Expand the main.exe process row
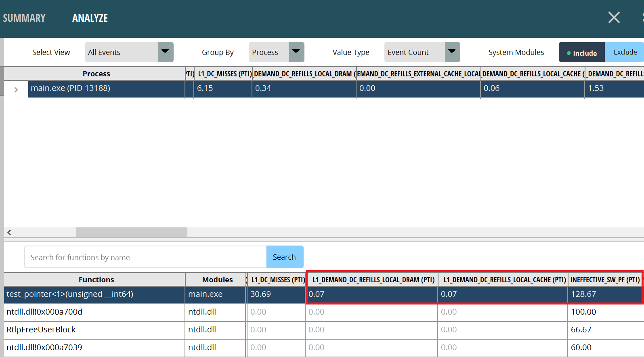This screenshot has height=357, width=644. (x=16, y=90)
